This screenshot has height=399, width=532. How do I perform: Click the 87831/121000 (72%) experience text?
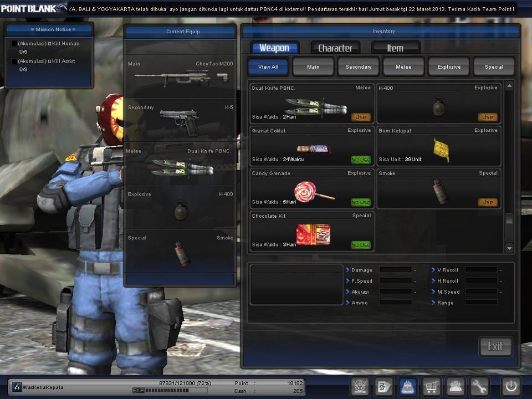coord(185,383)
